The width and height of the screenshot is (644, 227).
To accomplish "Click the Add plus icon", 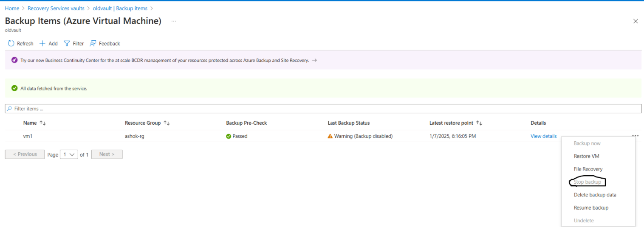I will pos(42,43).
